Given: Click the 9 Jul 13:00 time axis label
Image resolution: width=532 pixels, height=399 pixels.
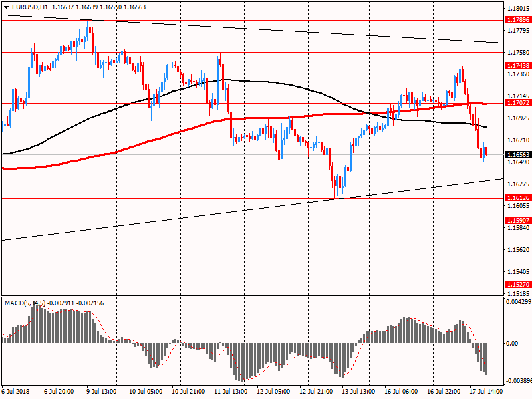Looking at the screenshot, I should point(102,392).
